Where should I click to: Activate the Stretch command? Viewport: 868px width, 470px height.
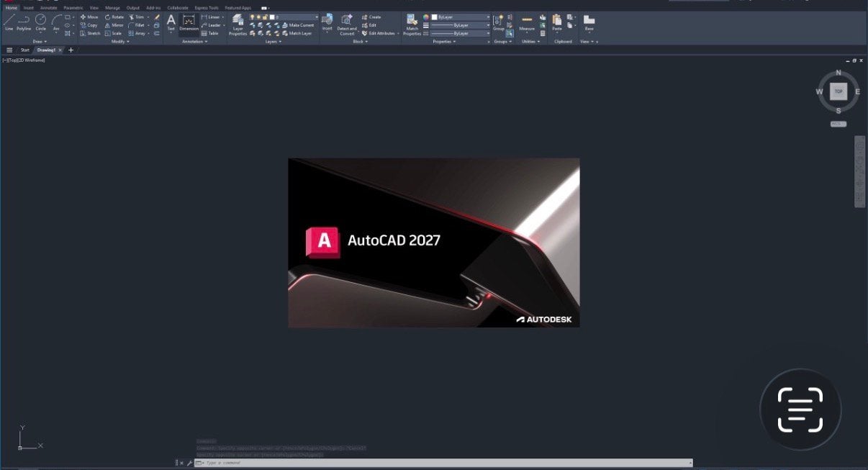pos(91,33)
